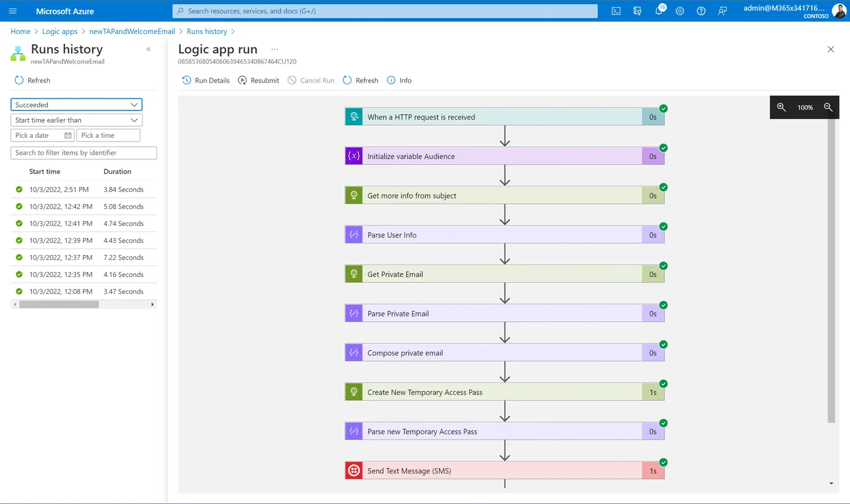
Task: Open the Help question mark icon
Action: click(701, 11)
